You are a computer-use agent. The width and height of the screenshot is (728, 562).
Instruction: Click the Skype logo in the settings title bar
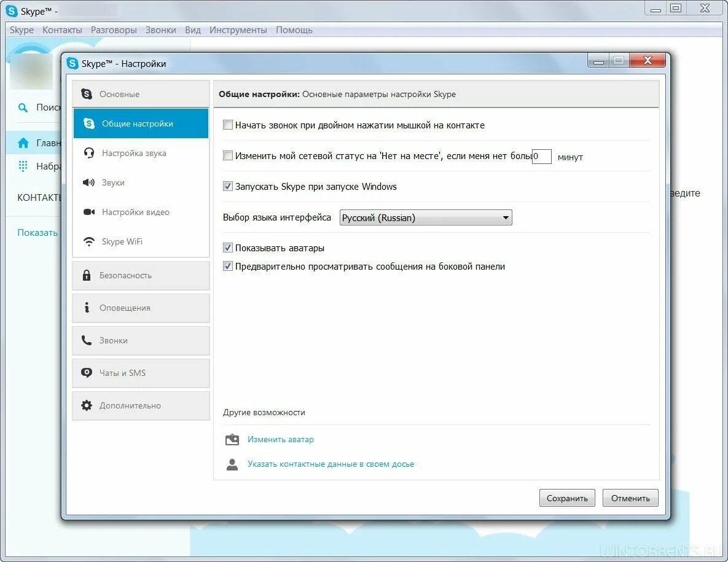pos(72,63)
